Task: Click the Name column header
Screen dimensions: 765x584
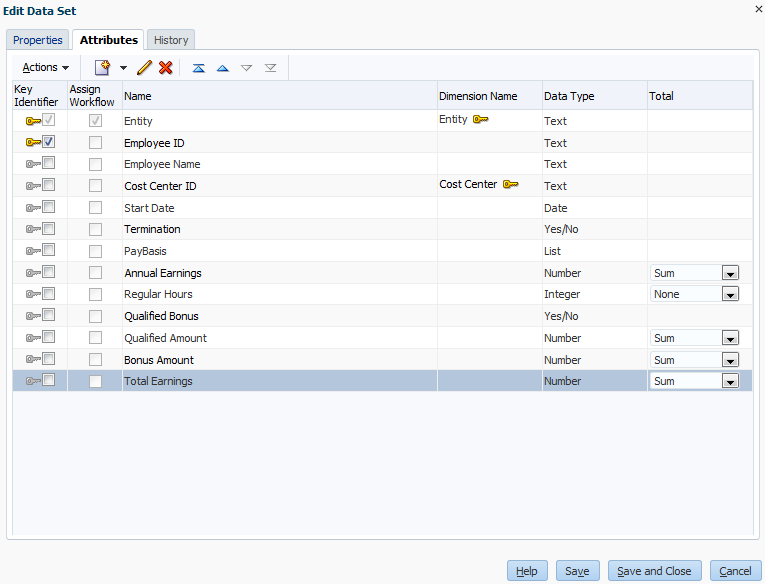Action: (x=280, y=96)
